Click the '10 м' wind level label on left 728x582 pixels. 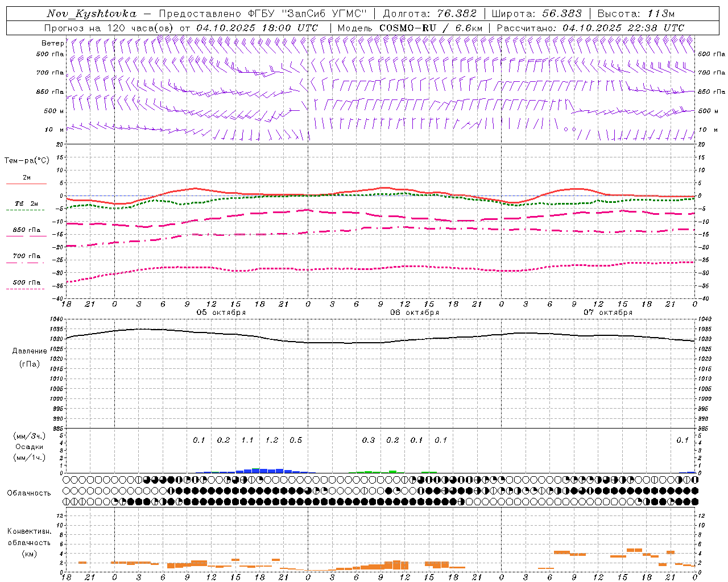[55, 130]
